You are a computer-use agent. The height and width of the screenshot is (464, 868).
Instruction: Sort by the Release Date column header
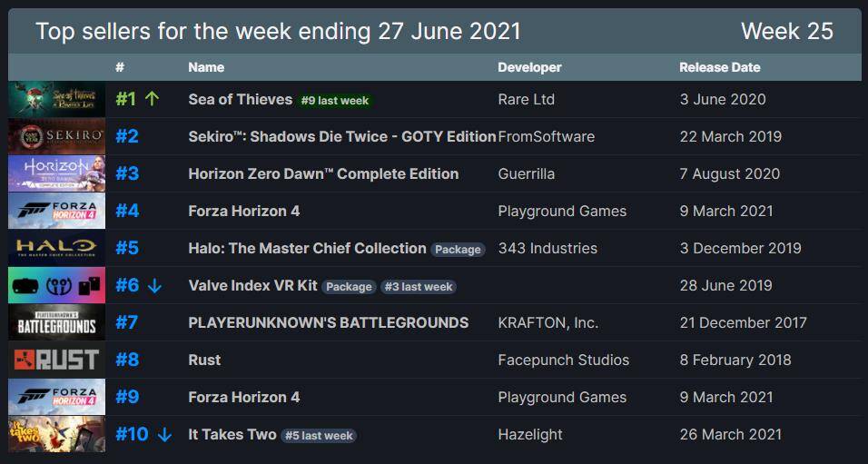719,67
